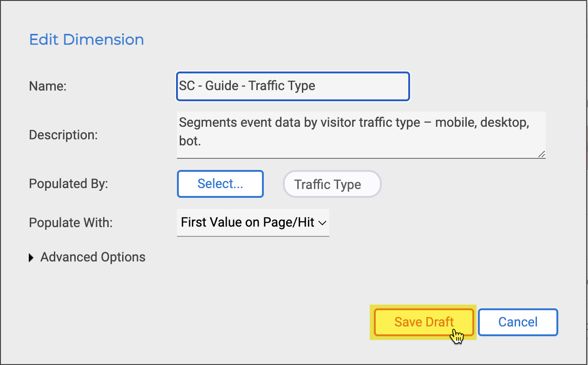
Task: Click the Name: field label
Action: [x=48, y=86]
